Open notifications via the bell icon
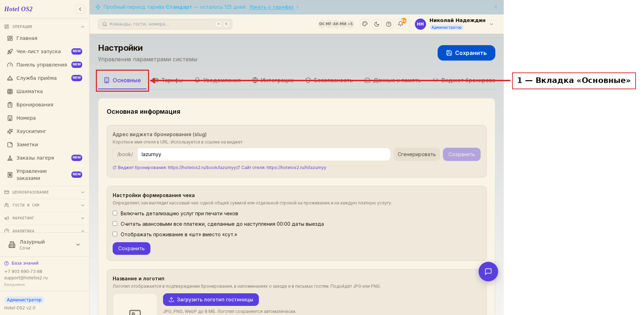This screenshot has height=315, width=644. point(401,24)
